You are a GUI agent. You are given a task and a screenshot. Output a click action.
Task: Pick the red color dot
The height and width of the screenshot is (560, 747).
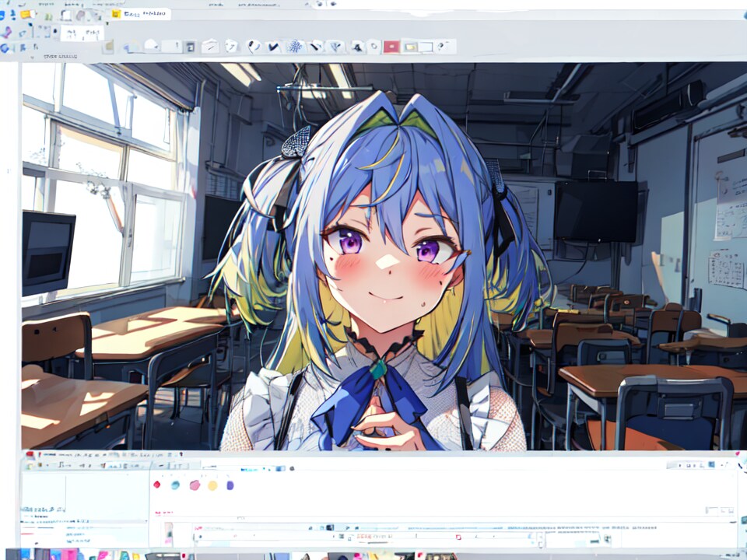157,485
